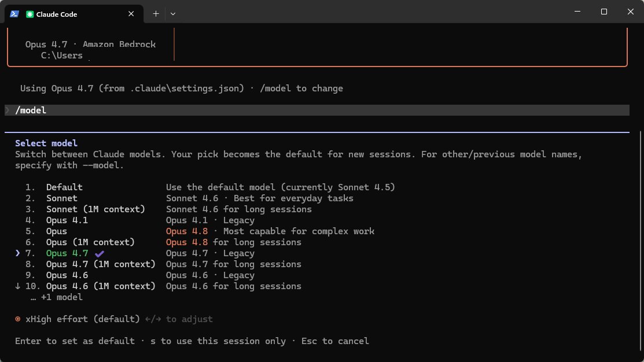
Task: Click the /model input line
Action: [317, 110]
